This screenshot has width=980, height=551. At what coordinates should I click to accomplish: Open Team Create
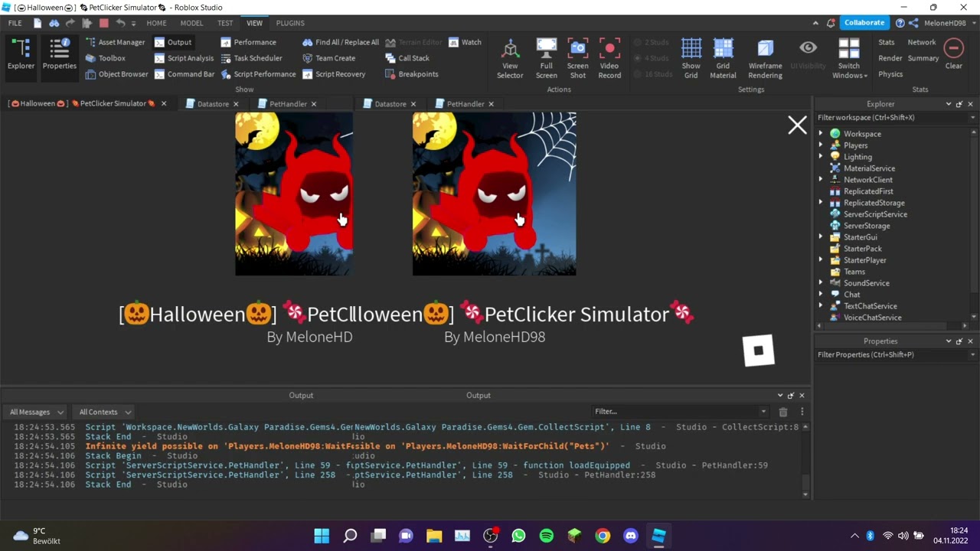(328, 58)
